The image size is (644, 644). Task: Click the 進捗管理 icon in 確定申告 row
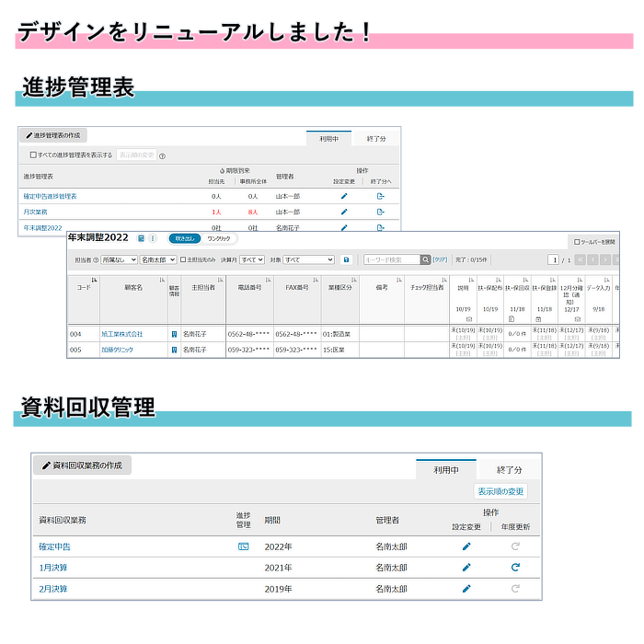[243, 546]
